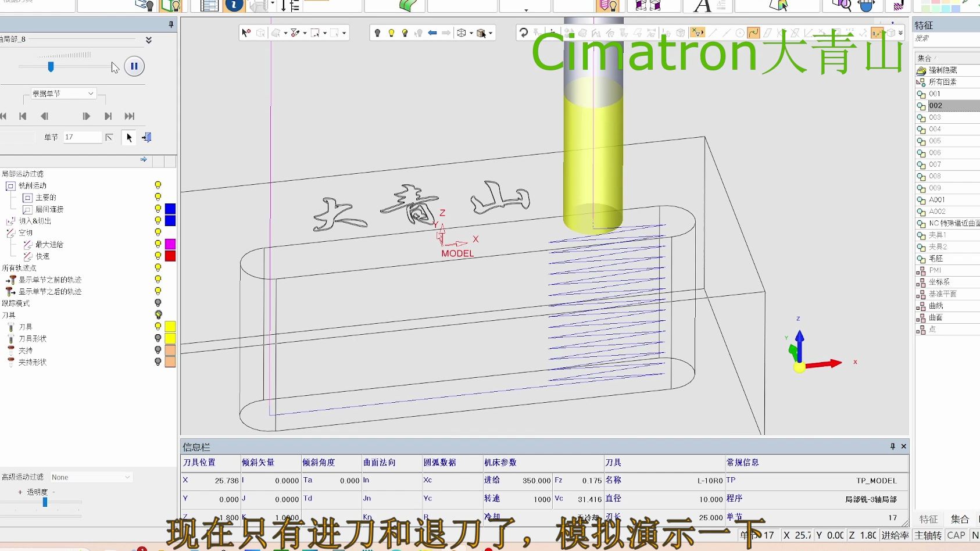The image size is (980, 551).
Task: Click the exit simulation door icon
Action: point(146,137)
